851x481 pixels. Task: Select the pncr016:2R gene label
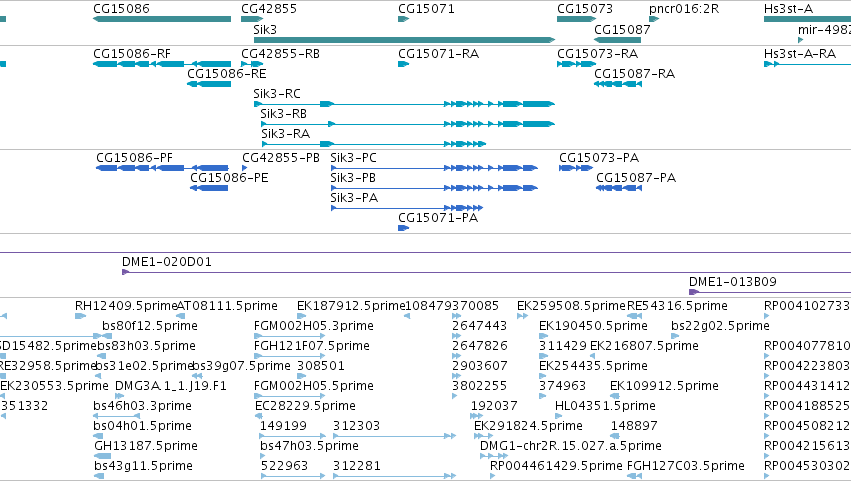[684, 9]
